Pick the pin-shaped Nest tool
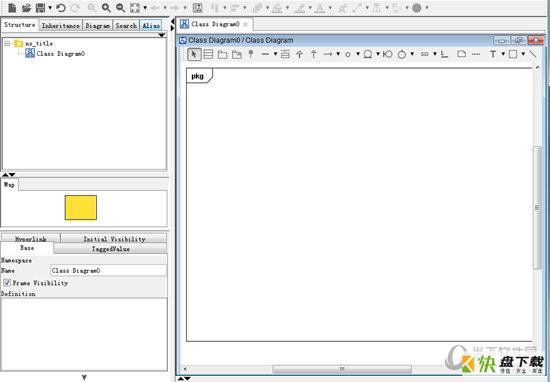The height and width of the screenshot is (382, 550). click(250, 54)
